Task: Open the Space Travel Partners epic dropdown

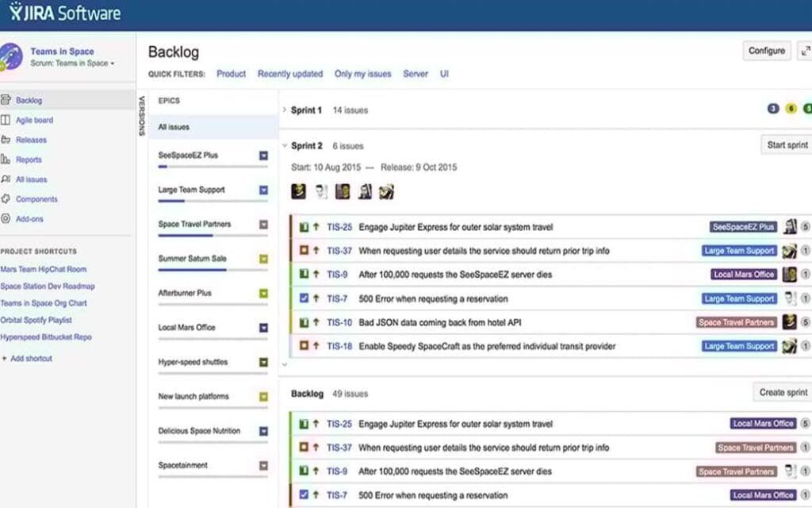Action: (263, 225)
